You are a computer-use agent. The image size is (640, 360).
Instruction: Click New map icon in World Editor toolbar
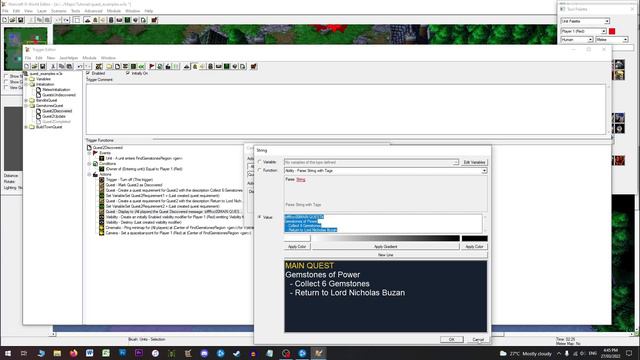(x=5, y=20)
